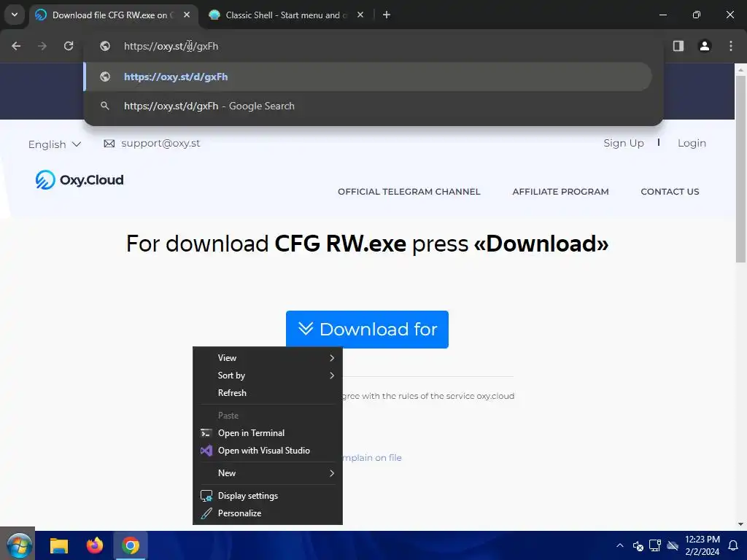Select the Google Search suggestion for the URL
Viewport: 747px width, 560px height.
368,106
